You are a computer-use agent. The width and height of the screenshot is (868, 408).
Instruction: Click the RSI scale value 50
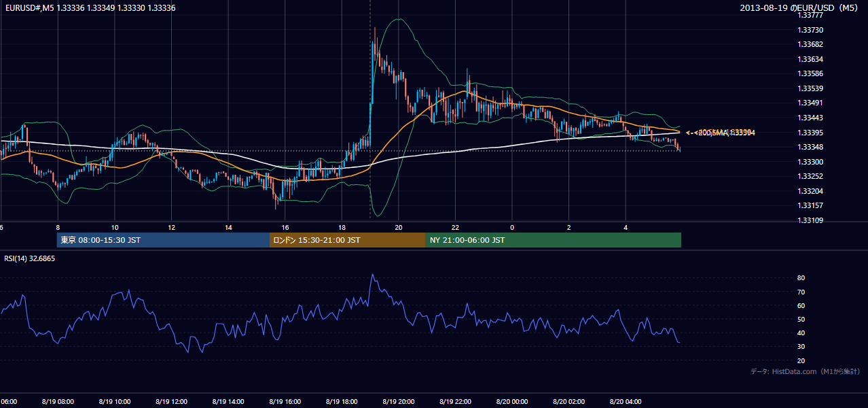pos(801,319)
